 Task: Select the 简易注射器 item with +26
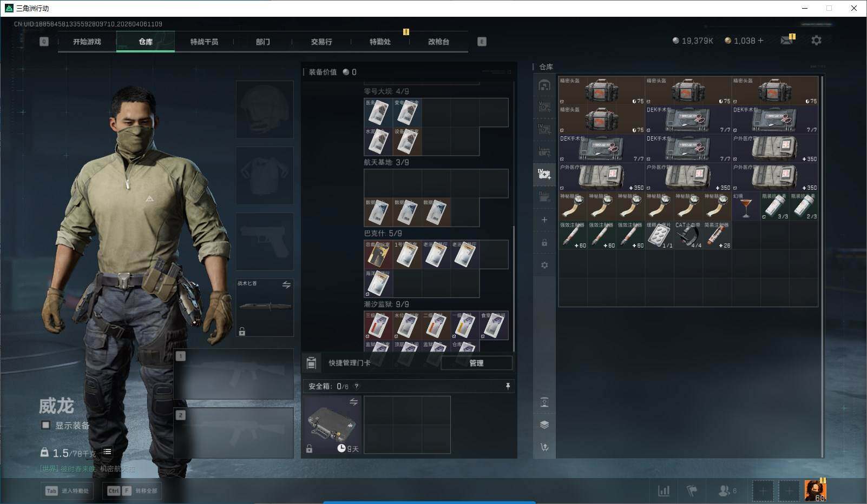(717, 235)
